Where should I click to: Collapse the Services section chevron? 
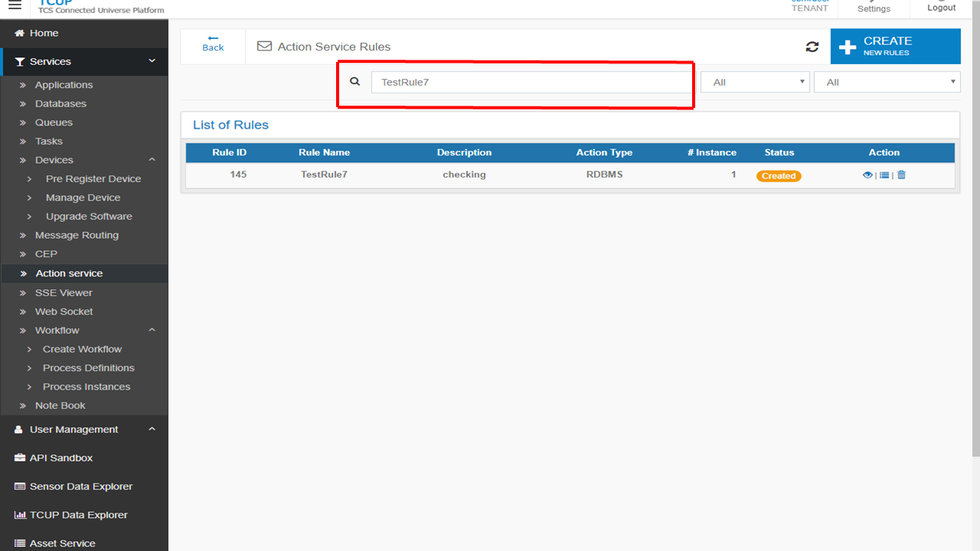(152, 61)
